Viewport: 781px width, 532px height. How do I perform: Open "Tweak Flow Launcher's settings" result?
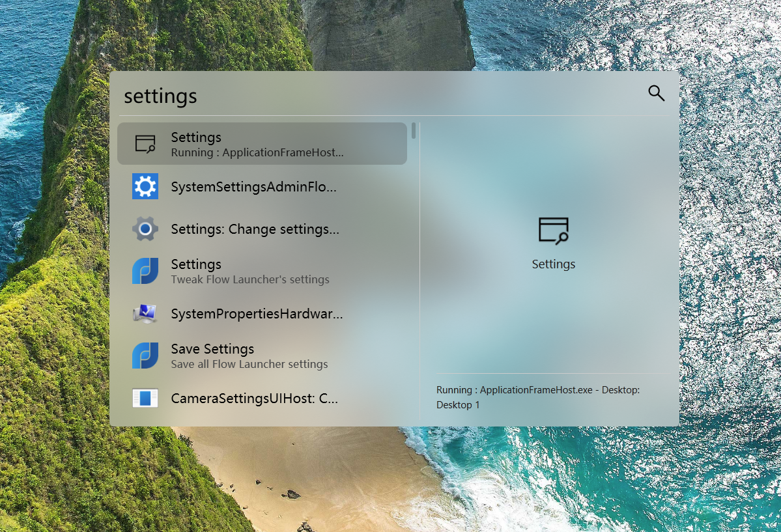(x=262, y=271)
